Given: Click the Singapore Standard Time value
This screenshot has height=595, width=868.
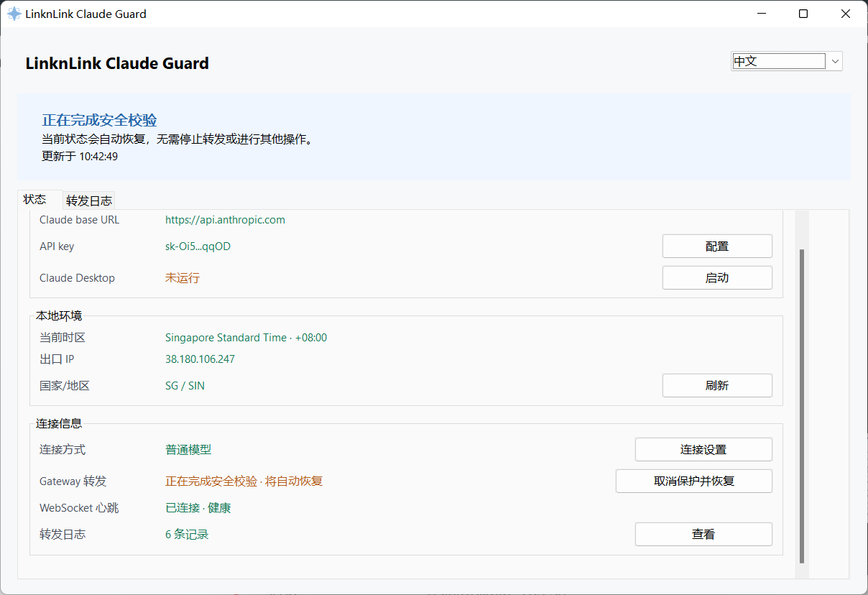Looking at the screenshot, I should [246, 338].
